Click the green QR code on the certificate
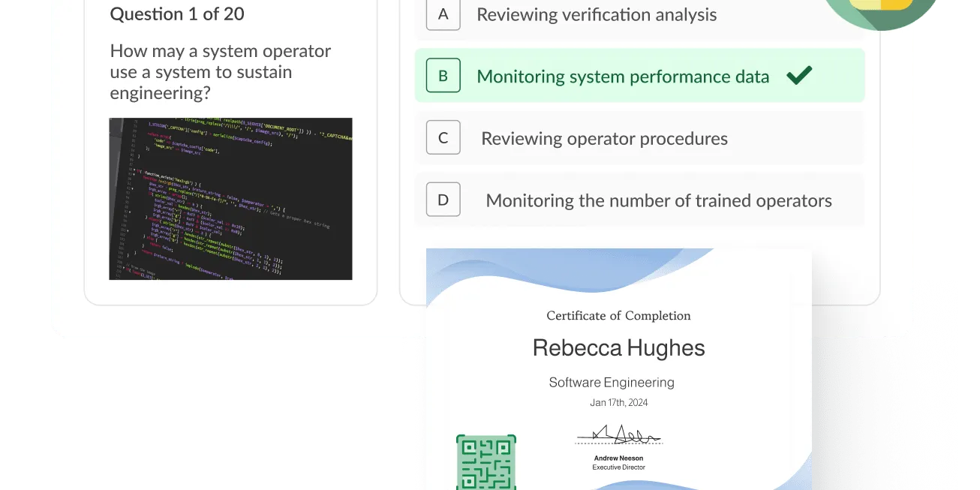The image size is (980, 490). [x=486, y=462]
